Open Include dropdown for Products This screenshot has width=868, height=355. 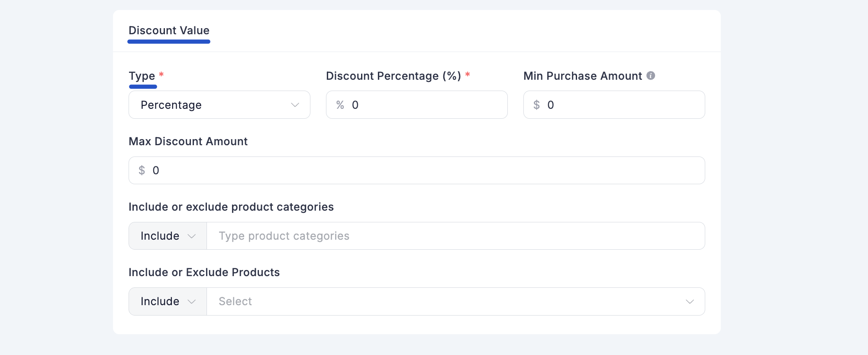168,301
